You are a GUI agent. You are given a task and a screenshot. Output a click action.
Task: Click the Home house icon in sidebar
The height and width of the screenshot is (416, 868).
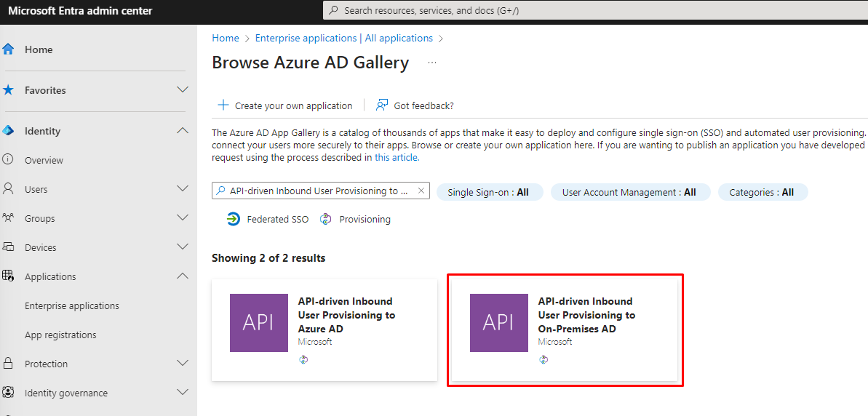(9, 49)
